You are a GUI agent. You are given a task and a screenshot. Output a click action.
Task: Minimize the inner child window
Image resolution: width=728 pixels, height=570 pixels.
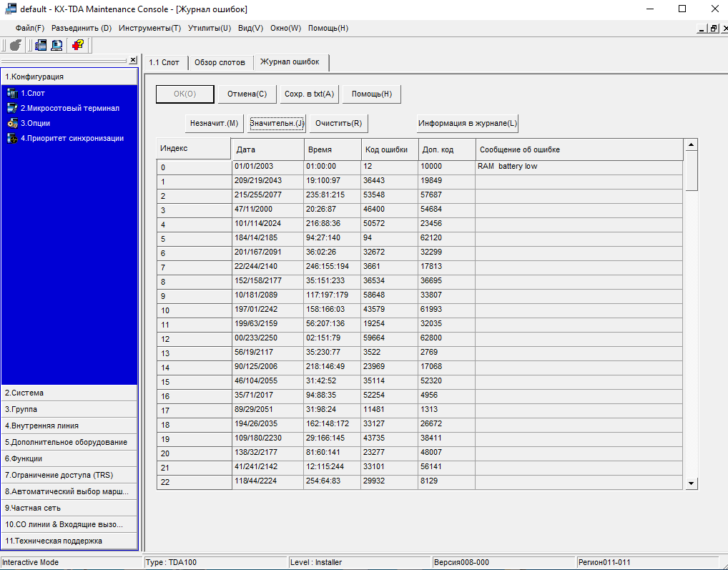pos(702,29)
